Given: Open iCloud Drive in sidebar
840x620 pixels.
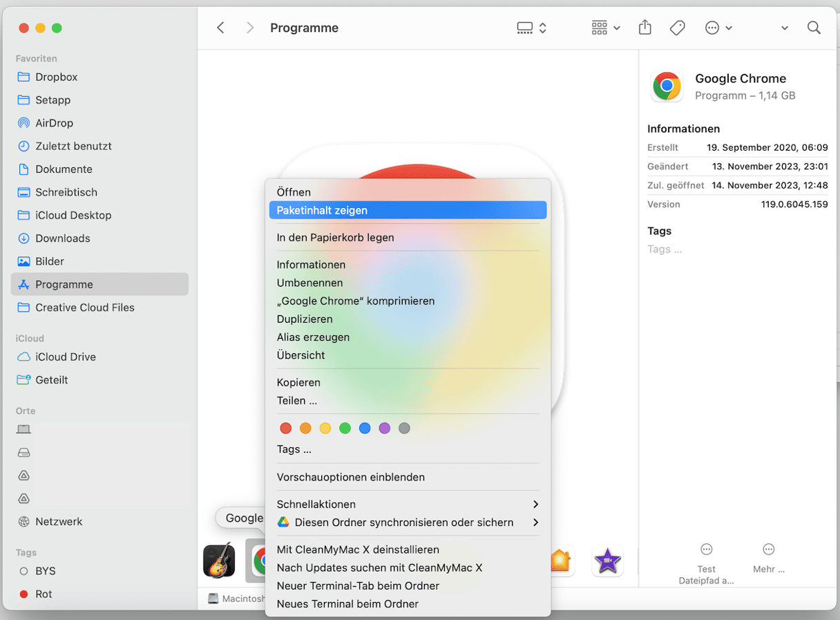Looking at the screenshot, I should point(99,357).
